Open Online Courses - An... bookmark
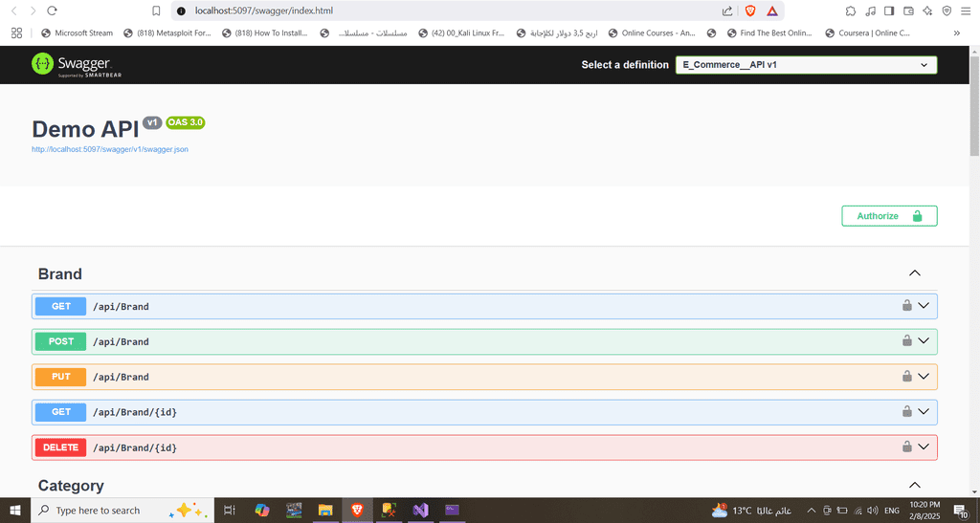This screenshot has height=523, width=980. pos(652,33)
